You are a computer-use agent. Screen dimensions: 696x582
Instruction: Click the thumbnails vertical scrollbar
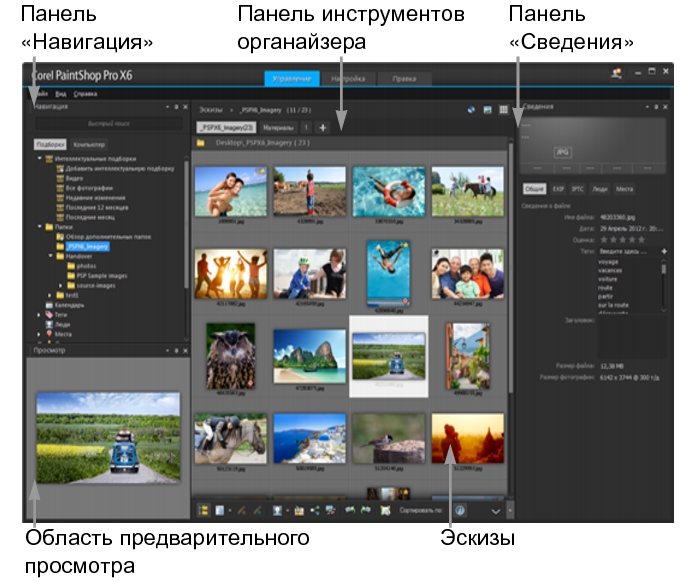point(511,300)
